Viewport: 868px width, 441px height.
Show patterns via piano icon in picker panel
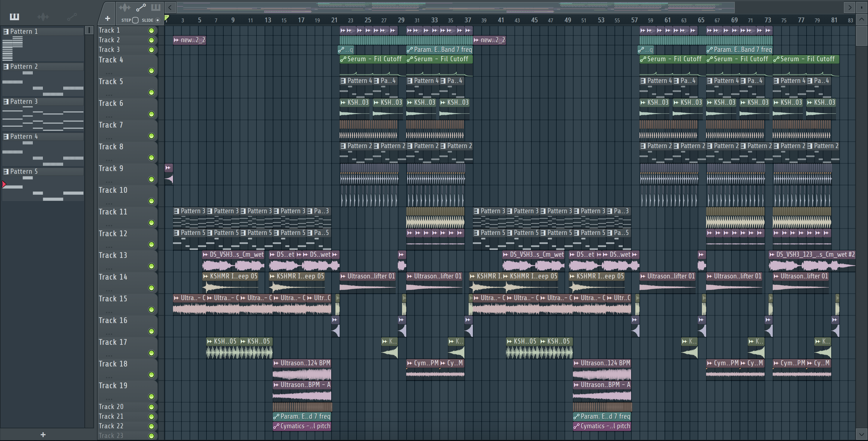pos(14,17)
